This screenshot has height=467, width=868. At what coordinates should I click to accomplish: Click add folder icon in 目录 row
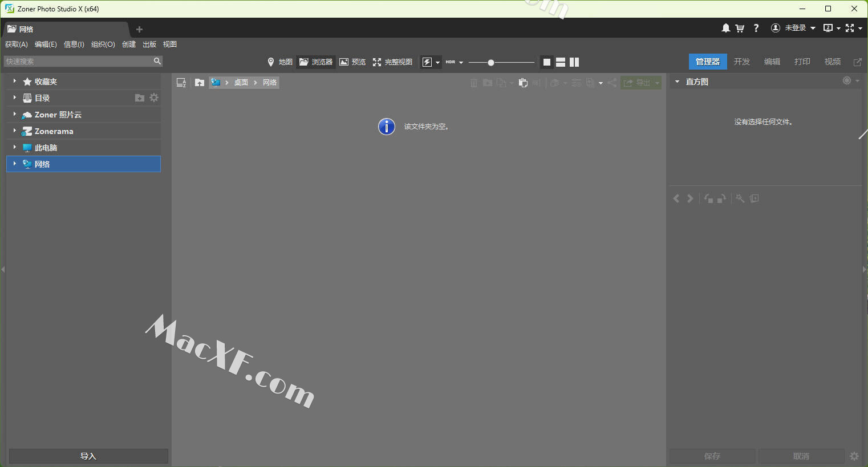pyautogui.click(x=140, y=98)
